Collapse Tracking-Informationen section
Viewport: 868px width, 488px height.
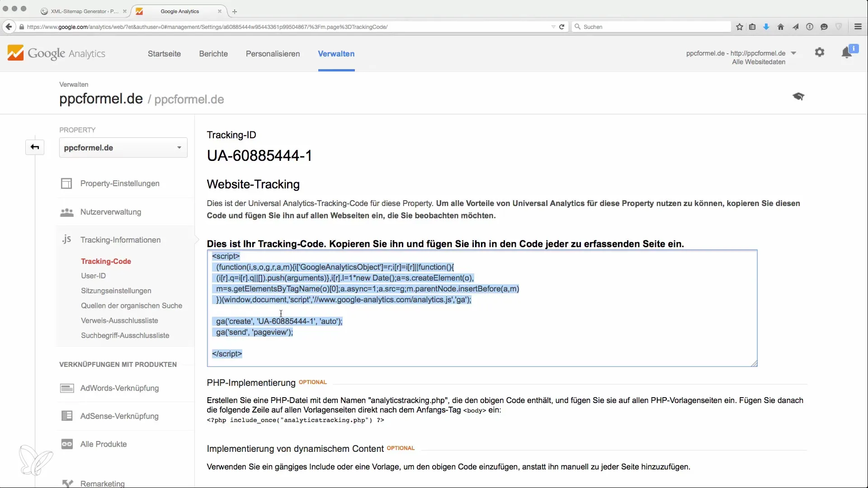(120, 240)
